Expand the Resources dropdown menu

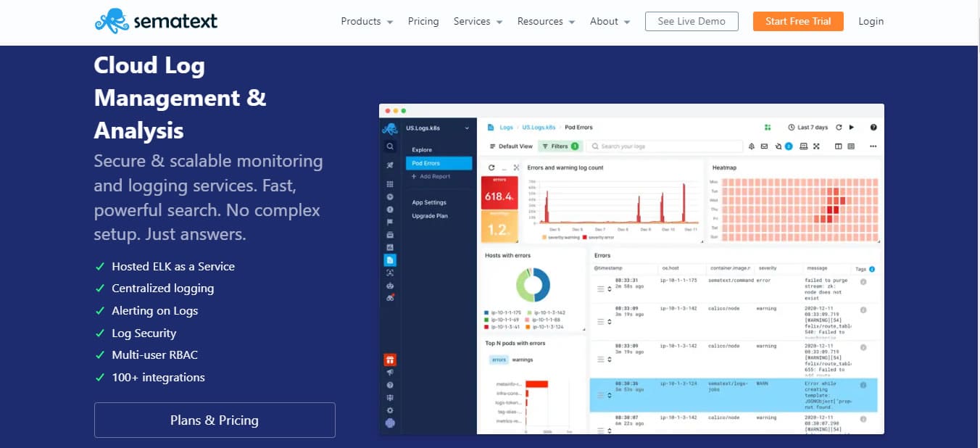tap(546, 21)
